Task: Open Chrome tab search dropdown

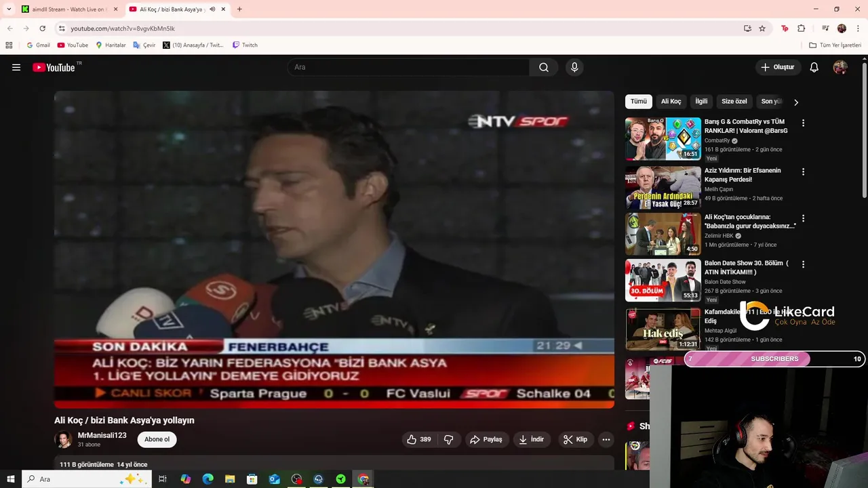Action: (9, 9)
